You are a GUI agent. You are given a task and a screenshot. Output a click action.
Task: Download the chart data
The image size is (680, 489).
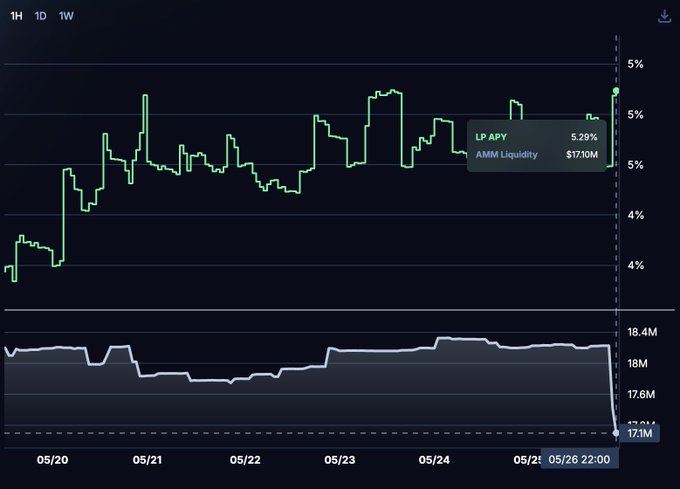(664, 16)
